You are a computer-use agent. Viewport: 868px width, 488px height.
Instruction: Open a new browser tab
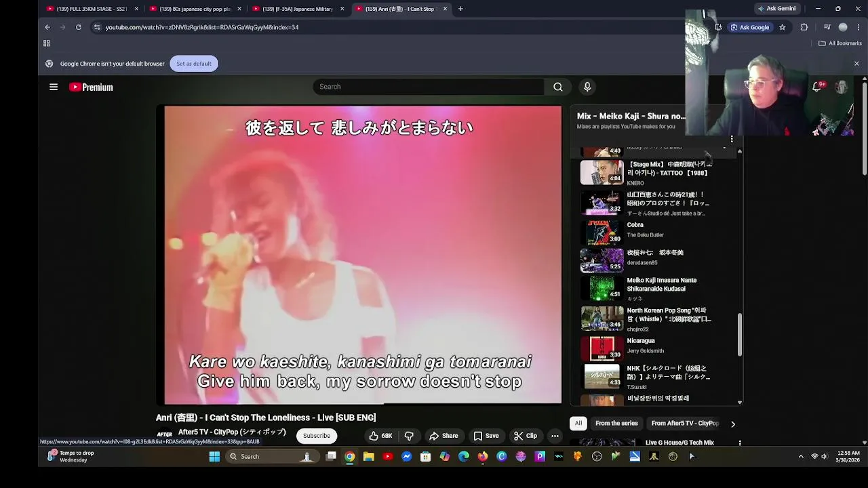tap(460, 9)
